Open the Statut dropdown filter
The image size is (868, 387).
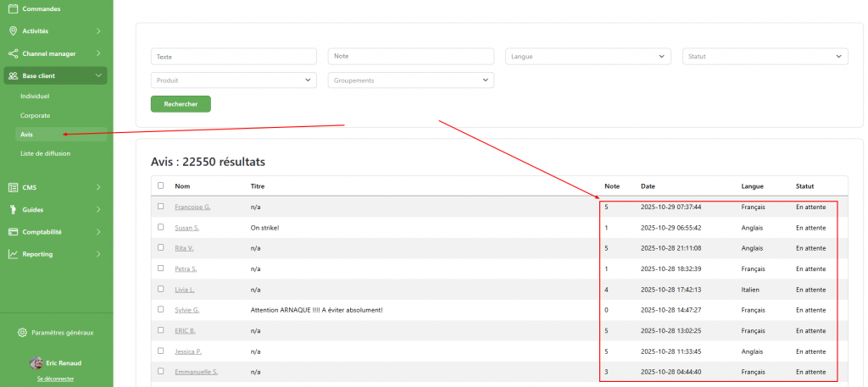(765, 57)
